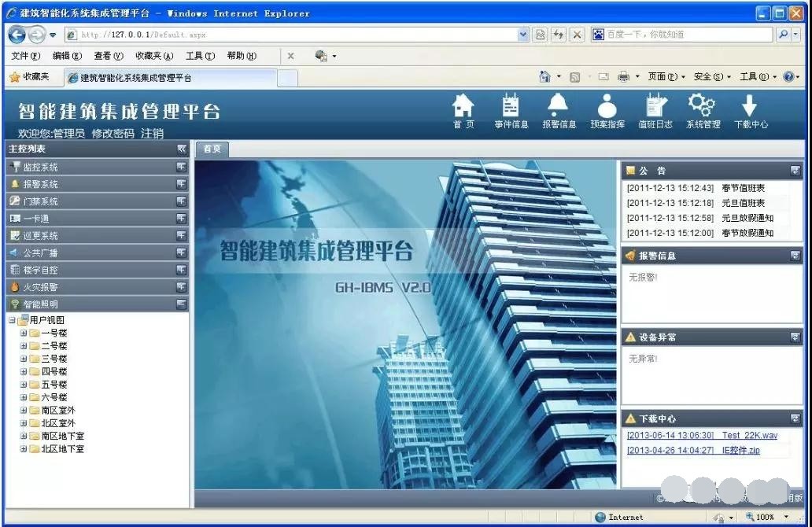This screenshot has height=527, width=812.
Task: Expand the 一号楼 tree node
Action: pyautogui.click(x=24, y=334)
